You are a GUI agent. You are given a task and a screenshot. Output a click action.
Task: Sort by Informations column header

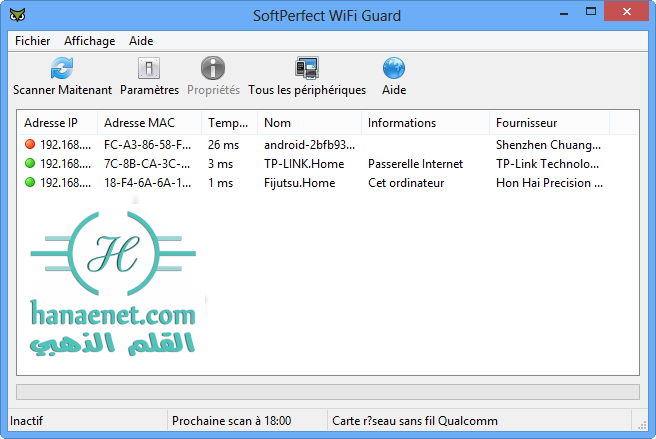(x=425, y=123)
